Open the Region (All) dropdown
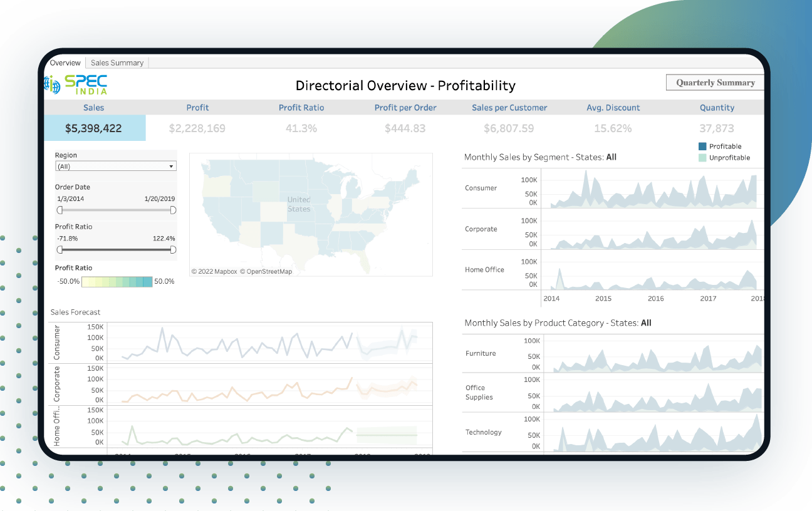Image resolution: width=812 pixels, height=511 pixels. tap(116, 167)
